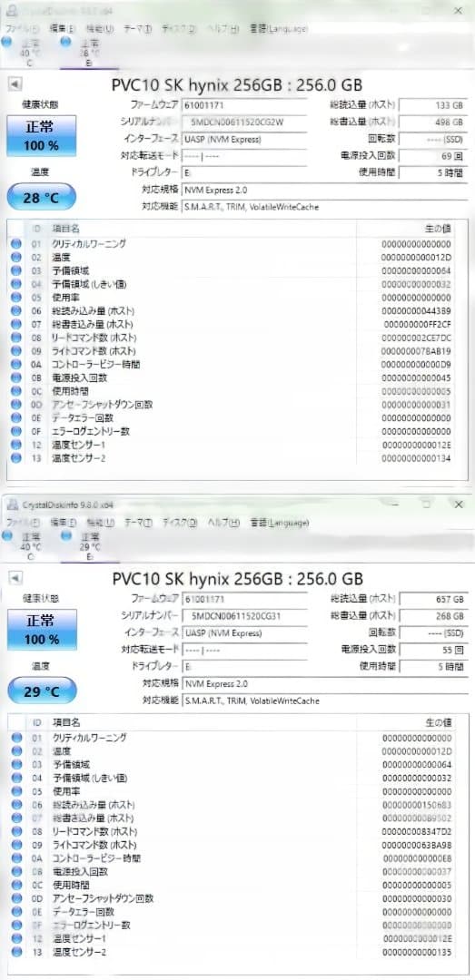Open 言語(Language) menu in the 28 °C window
The width and height of the screenshot is (475, 980).
click(278, 29)
